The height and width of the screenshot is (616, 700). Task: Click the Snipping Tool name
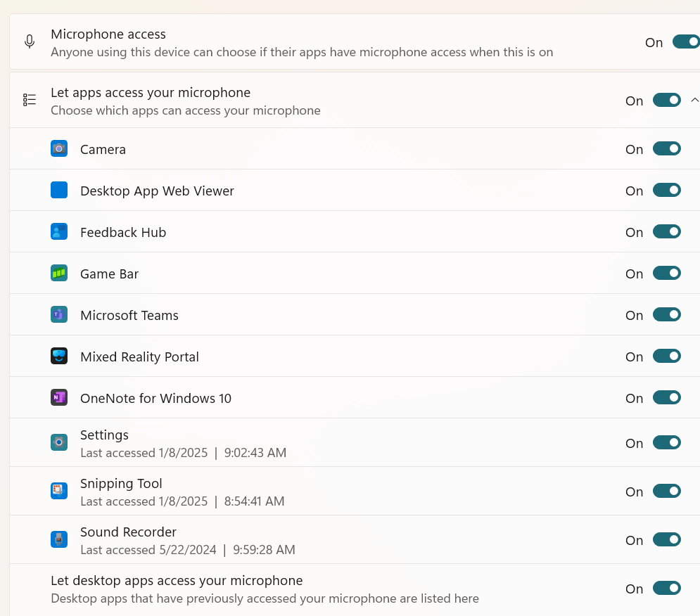121,483
